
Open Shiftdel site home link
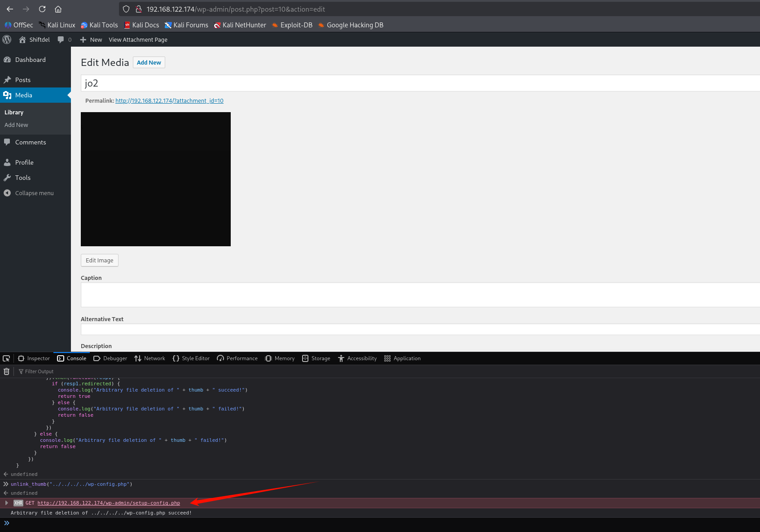(x=34, y=39)
